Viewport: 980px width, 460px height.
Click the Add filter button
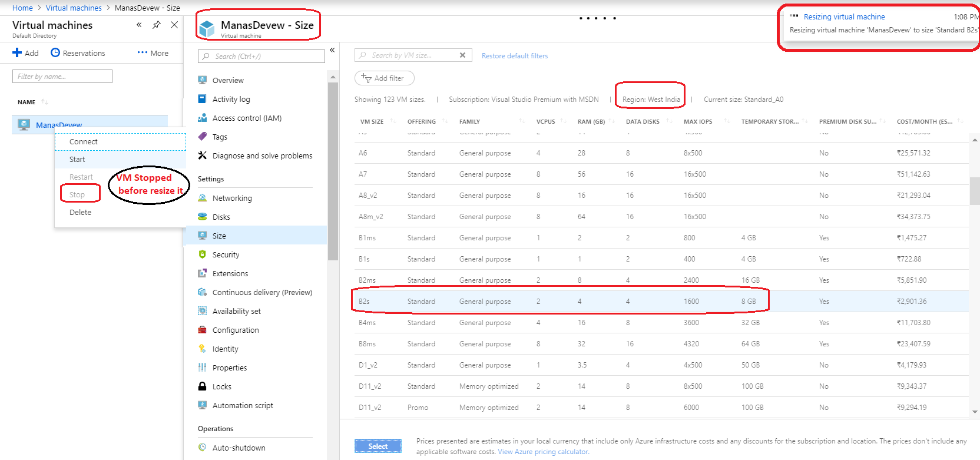click(x=384, y=78)
